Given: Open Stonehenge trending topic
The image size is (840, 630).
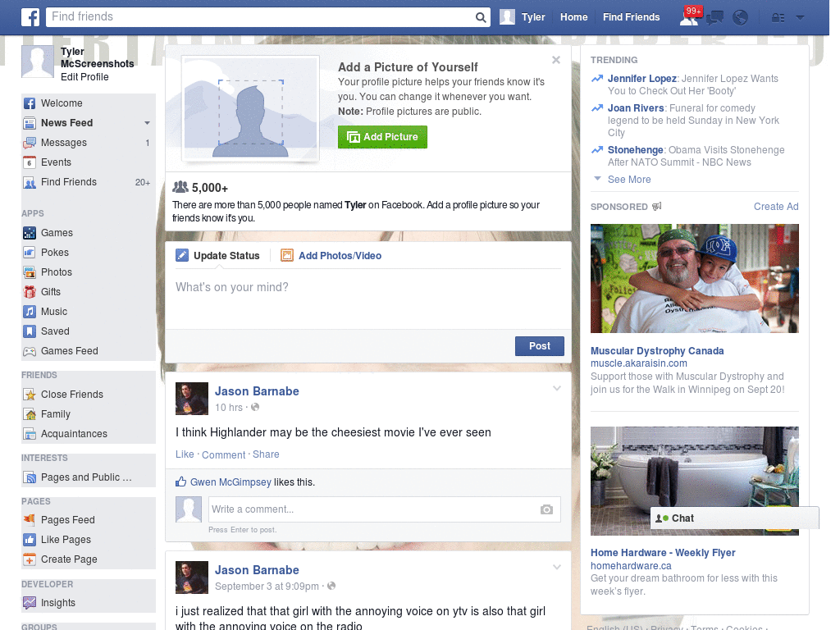Looking at the screenshot, I should [636, 150].
